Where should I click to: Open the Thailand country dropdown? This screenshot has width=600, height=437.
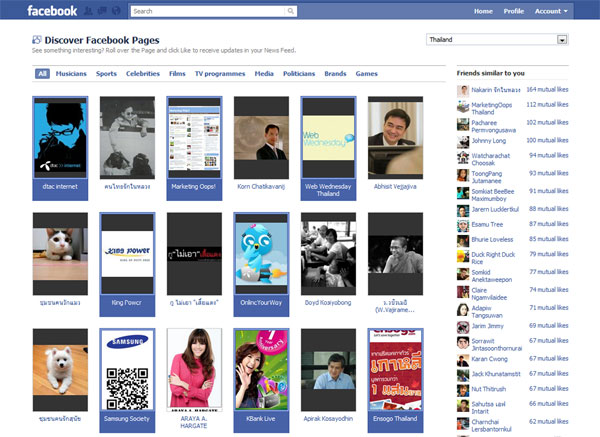[497, 39]
